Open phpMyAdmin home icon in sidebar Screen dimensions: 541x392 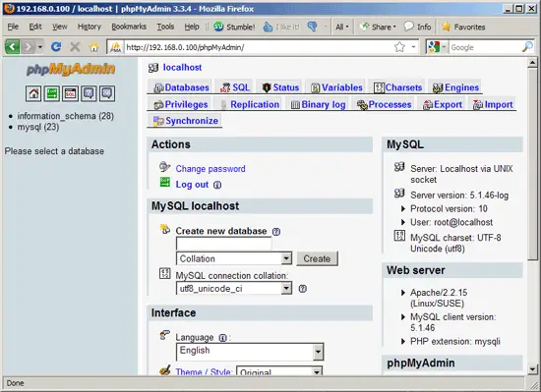(33, 93)
